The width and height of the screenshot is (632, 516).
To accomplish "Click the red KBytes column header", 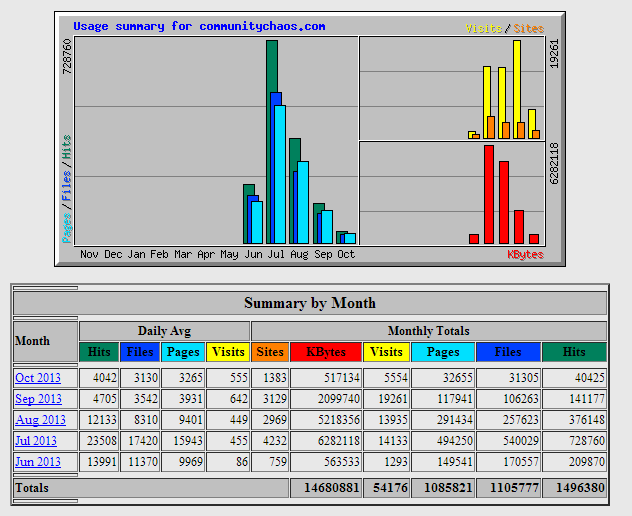I will pyautogui.click(x=326, y=352).
